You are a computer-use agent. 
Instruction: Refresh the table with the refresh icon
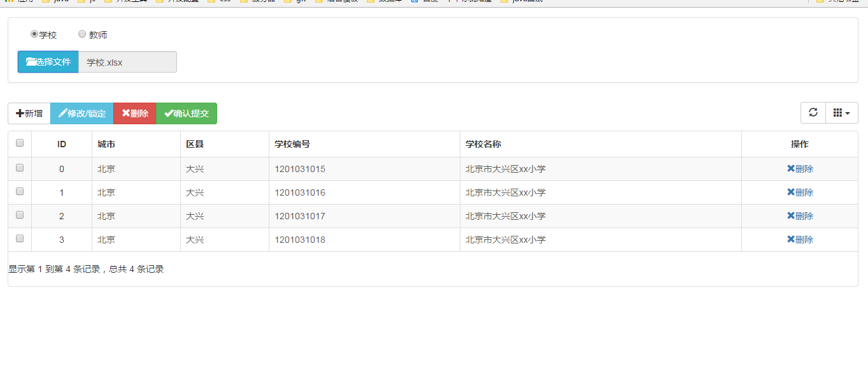pos(813,113)
